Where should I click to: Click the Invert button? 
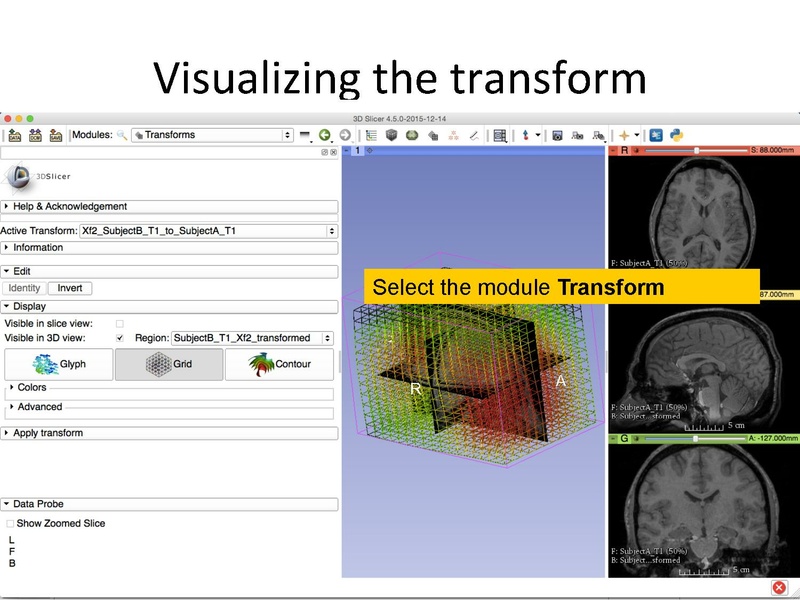(x=70, y=288)
